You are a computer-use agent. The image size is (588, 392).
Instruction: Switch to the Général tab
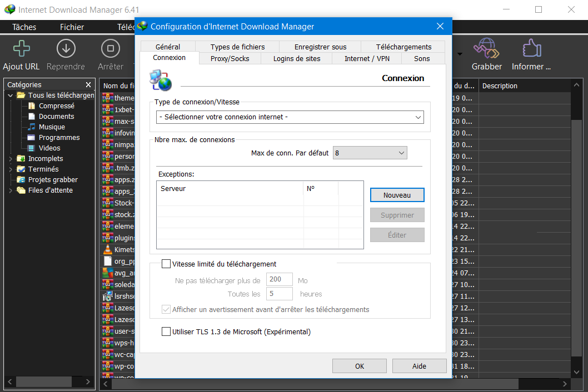click(x=168, y=47)
